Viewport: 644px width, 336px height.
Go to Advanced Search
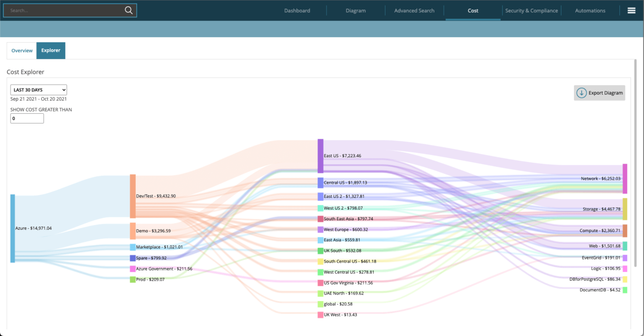pyautogui.click(x=414, y=10)
